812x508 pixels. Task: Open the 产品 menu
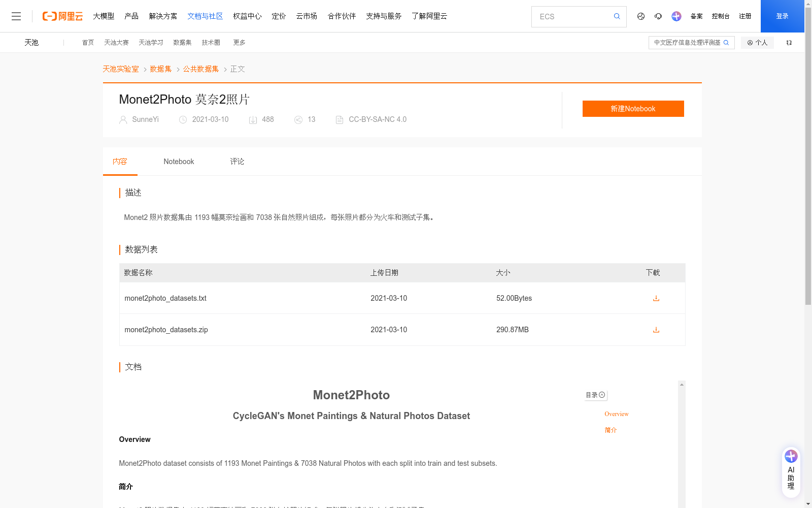click(x=131, y=16)
